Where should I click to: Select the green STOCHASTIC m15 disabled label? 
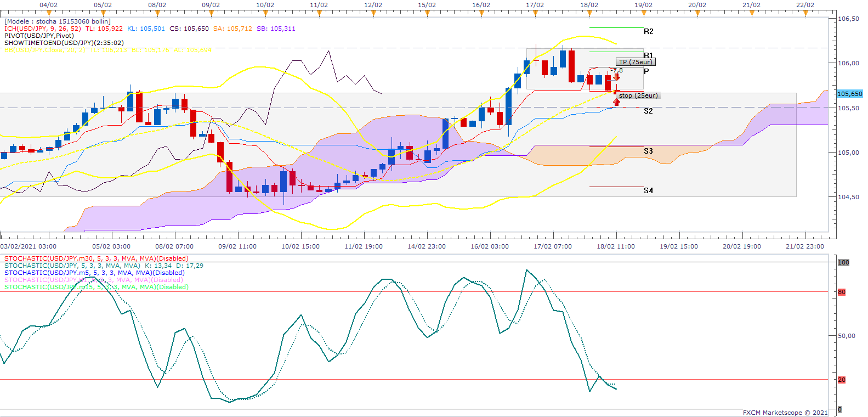point(97,287)
